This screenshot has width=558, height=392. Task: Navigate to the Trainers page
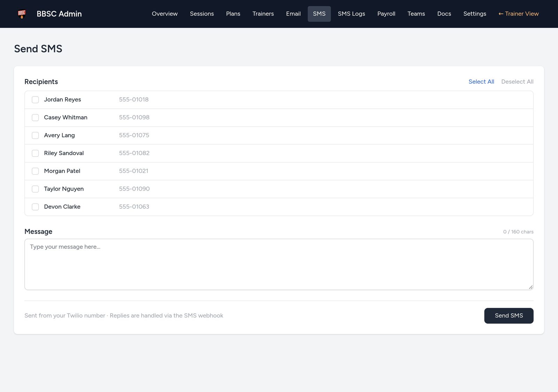[x=263, y=14]
